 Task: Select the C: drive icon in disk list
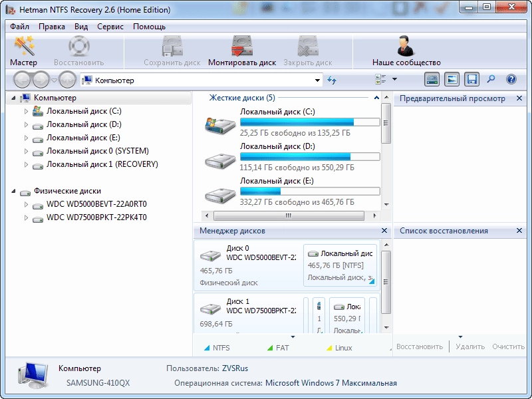click(x=220, y=125)
